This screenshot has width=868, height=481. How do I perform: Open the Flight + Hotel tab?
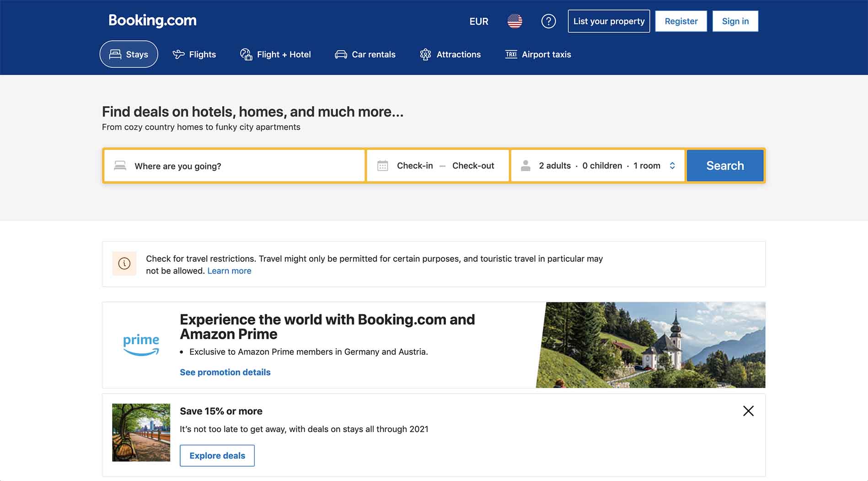click(x=275, y=54)
